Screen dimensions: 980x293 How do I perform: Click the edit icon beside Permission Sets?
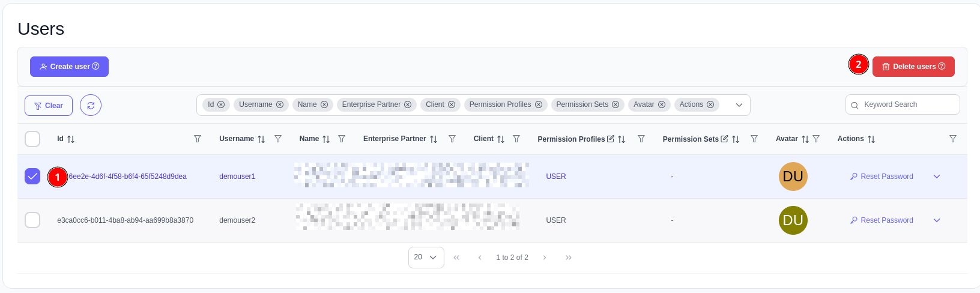[724, 139]
